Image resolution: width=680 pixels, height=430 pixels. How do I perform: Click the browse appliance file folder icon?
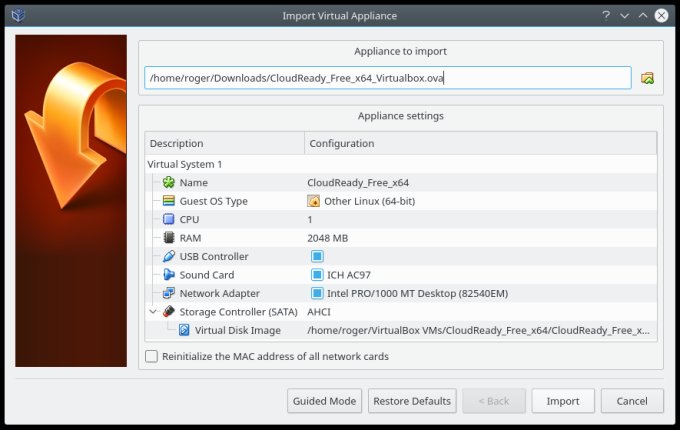pyautogui.click(x=647, y=78)
